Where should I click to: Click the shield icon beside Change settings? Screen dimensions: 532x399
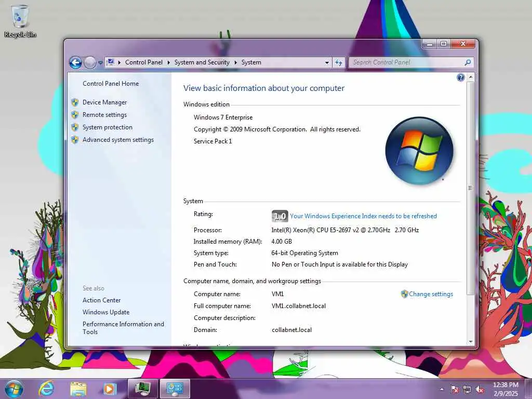coord(404,294)
